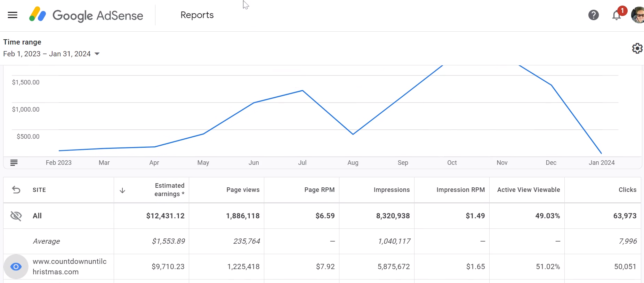The image size is (644, 283).
Task: Sort by Active View Viewable column
Action: point(529,190)
